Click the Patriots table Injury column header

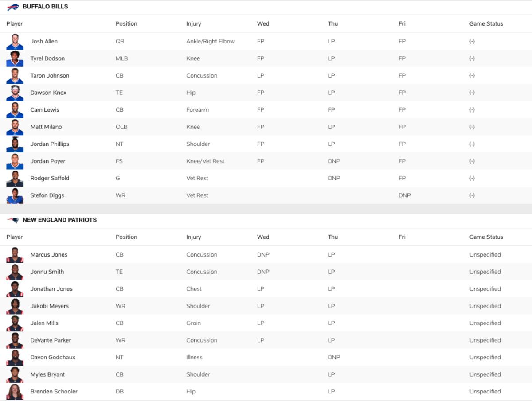click(194, 237)
